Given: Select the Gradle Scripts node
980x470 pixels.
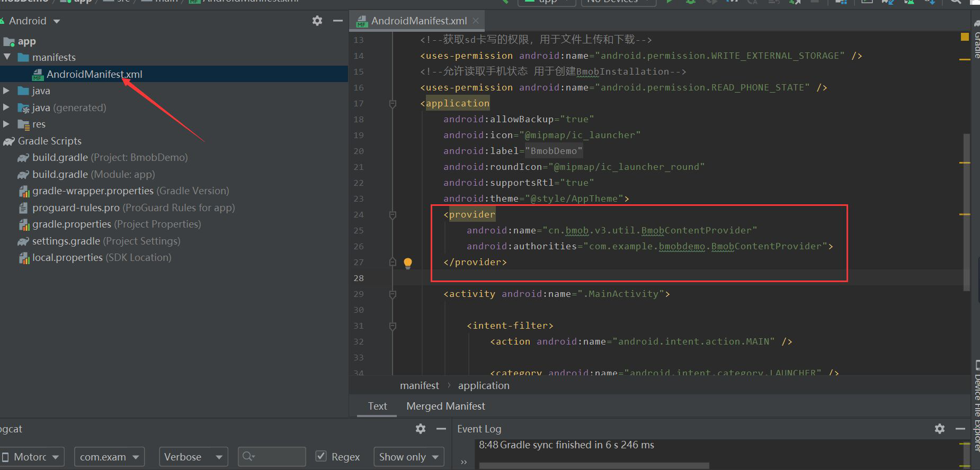Looking at the screenshot, I should 42,141.
